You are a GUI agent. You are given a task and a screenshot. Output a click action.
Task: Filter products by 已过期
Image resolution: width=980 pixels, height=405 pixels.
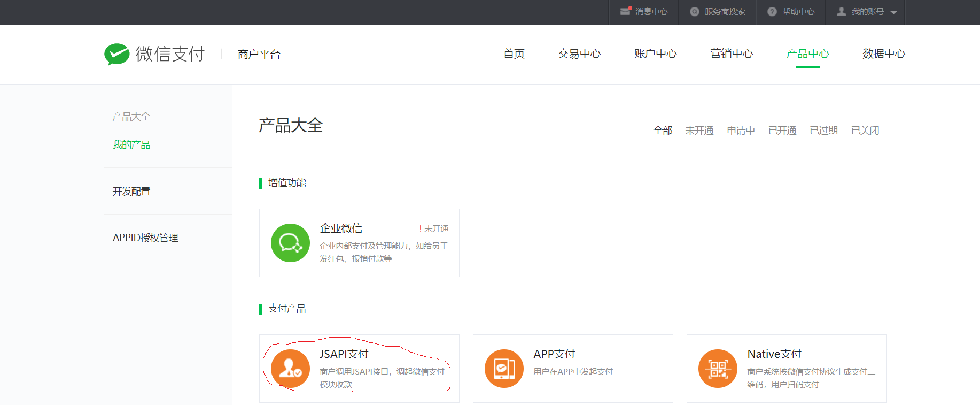click(823, 131)
